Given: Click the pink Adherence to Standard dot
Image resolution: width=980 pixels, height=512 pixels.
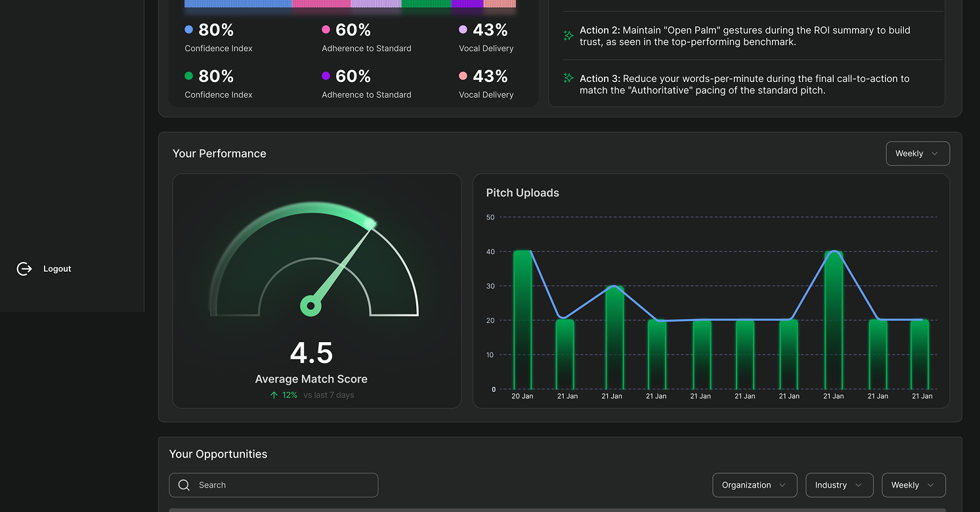Looking at the screenshot, I should click(326, 29).
